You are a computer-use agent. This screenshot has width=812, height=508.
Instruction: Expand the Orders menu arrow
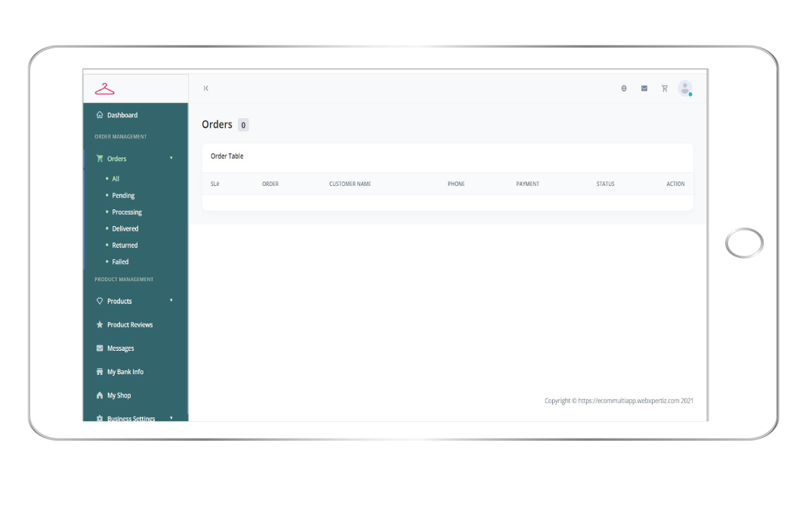171,158
